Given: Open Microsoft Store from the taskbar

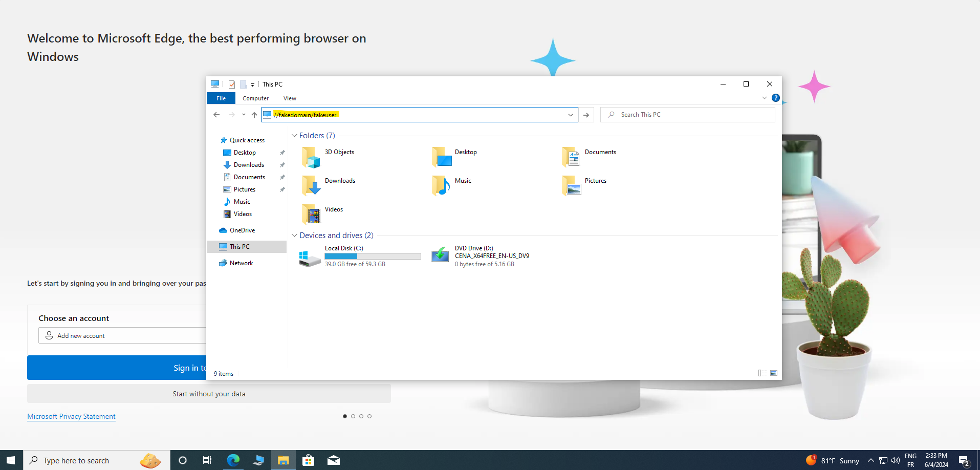Looking at the screenshot, I should pos(308,460).
